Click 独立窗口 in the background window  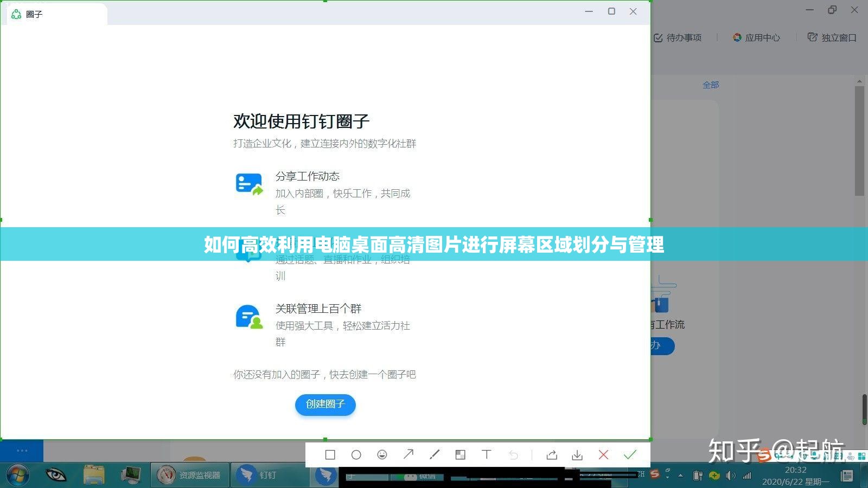[x=832, y=37]
